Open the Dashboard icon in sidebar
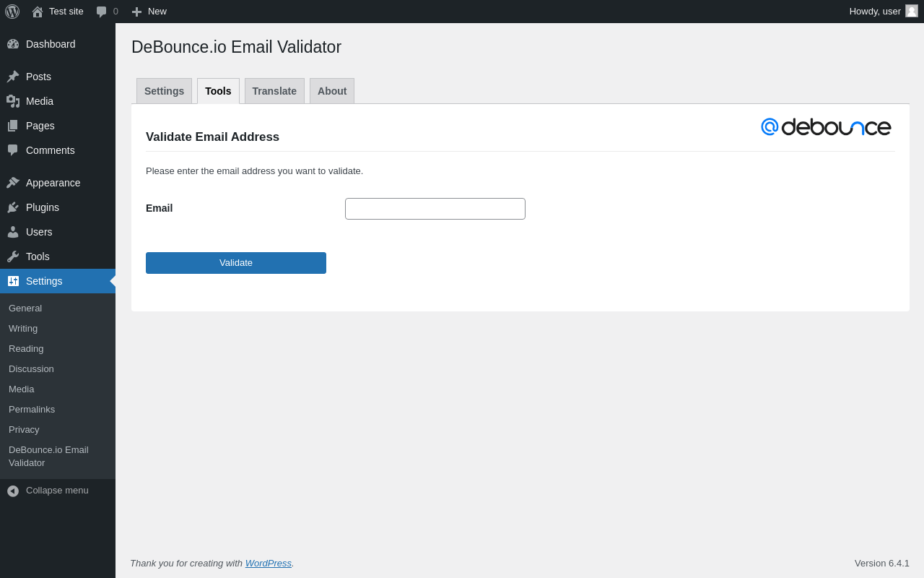Image resolution: width=924 pixels, height=578 pixels. [x=13, y=44]
